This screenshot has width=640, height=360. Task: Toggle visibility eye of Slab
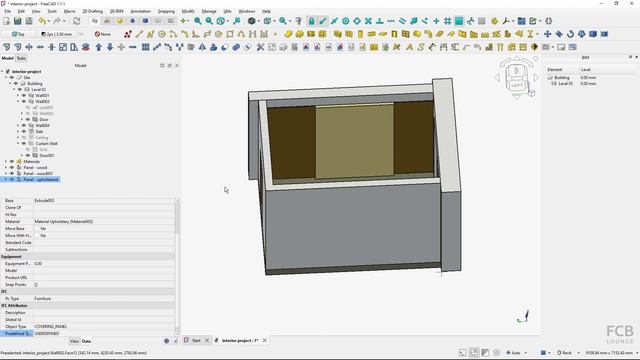tap(24, 131)
